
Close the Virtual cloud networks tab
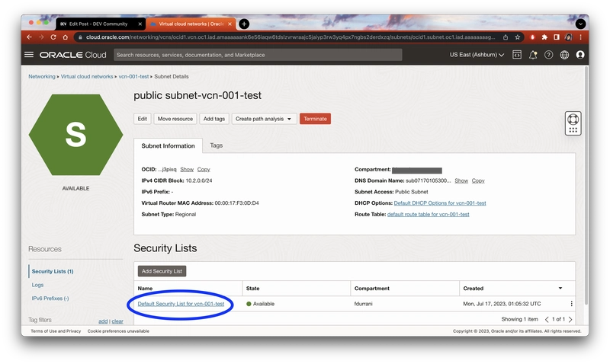point(230,24)
